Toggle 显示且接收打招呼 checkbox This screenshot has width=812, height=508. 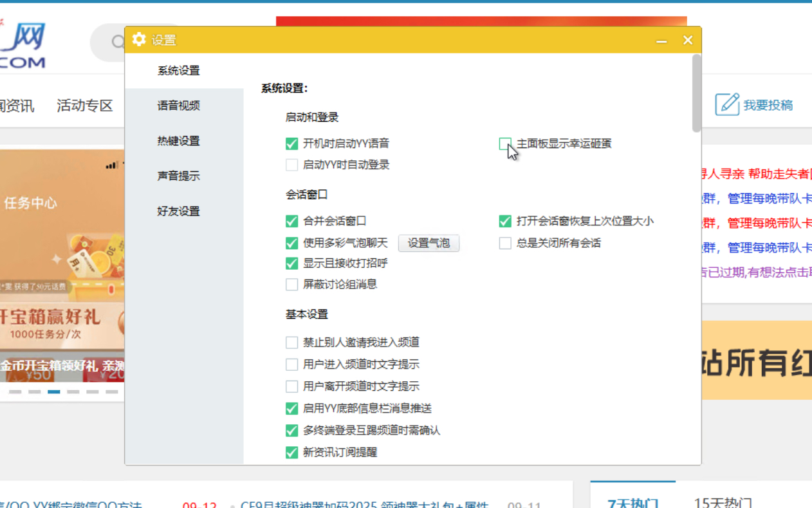pos(292,263)
